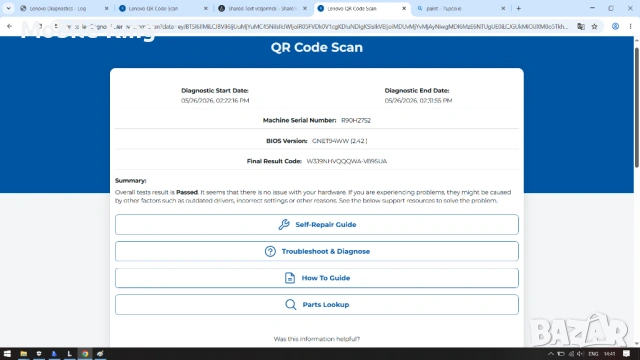Switch to the Lenovo Diagnostics Log tab
Screen dimensions: 640x360
click(x=64, y=8)
